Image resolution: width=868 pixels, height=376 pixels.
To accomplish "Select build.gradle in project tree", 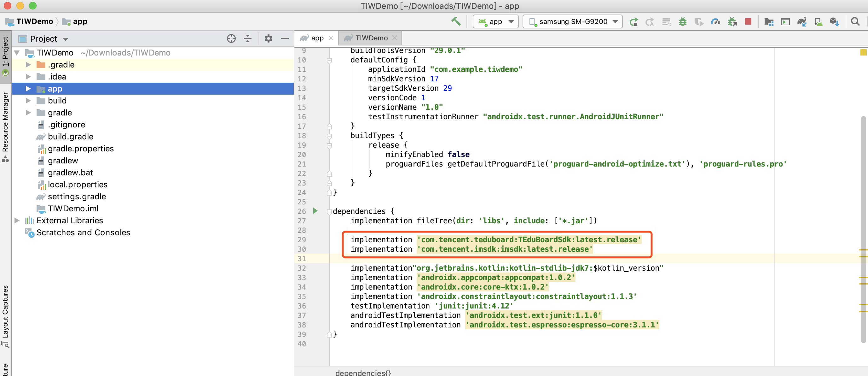I will (x=70, y=137).
